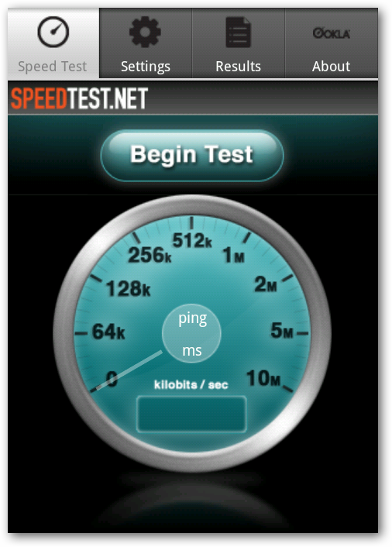Image resolution: width=392 pixels, height=547 pixels.
Task: Click the Ookla logo icon
Action: click(331, 33)
